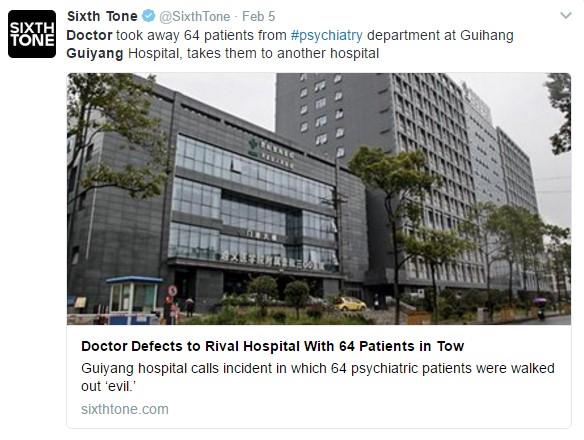Click the bolded word Doctor in tweet
This screenshot has height=440, width=584.
point(89,35)
